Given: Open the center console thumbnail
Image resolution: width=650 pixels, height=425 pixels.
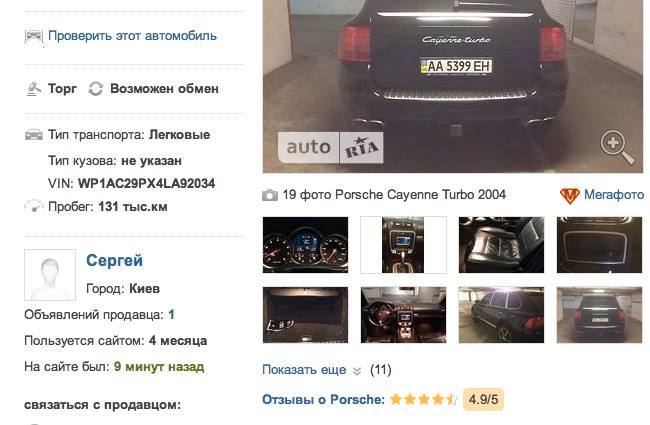Looking at the screenshot, I should click(403, 245).
